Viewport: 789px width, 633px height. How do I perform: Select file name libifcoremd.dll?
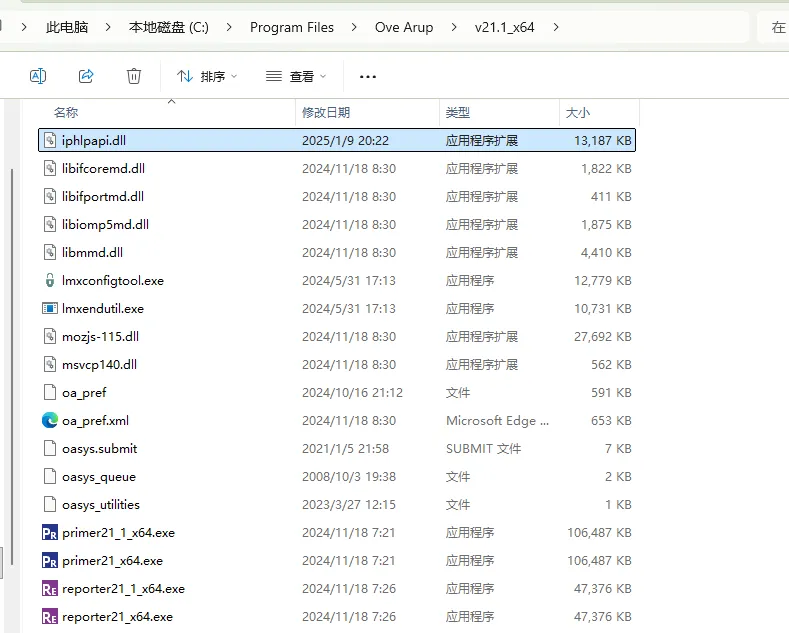click(x=103, y=169)
